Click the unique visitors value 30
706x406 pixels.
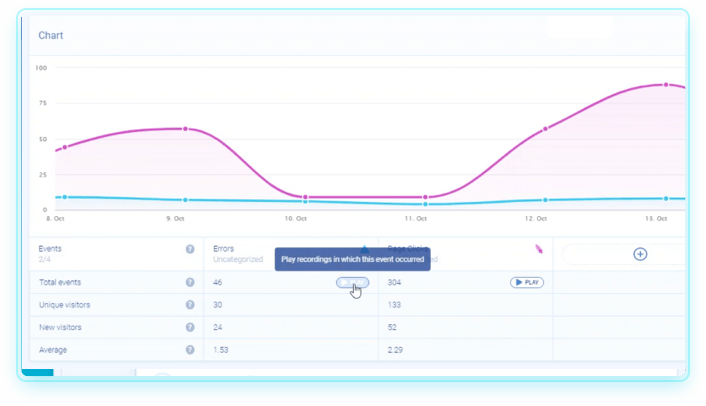point(217,305)
